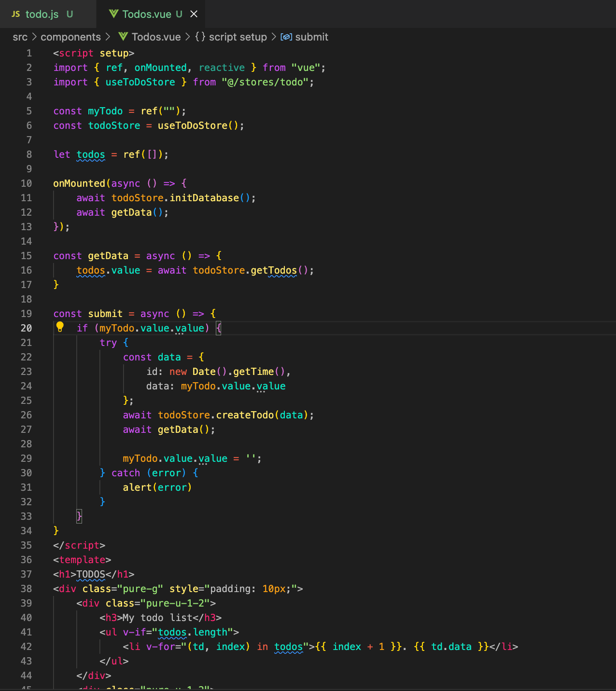Click the lightbulb quick-fix icon
The width and height of the screenshot is (616, 691).
(60, 327)
